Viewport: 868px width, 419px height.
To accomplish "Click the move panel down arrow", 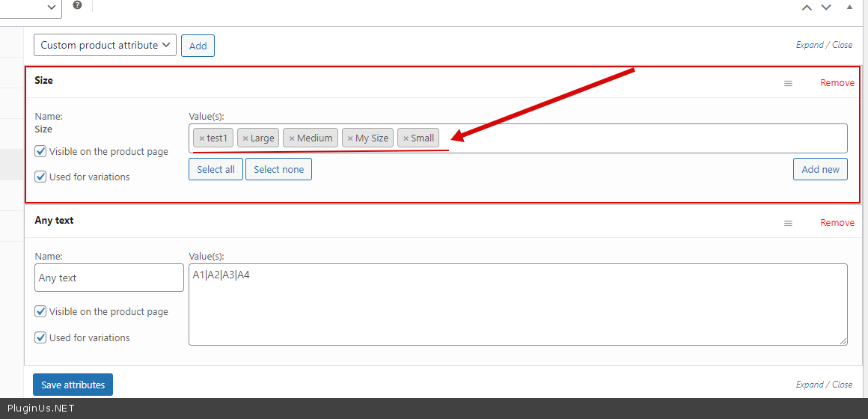I will click(826, 7).
